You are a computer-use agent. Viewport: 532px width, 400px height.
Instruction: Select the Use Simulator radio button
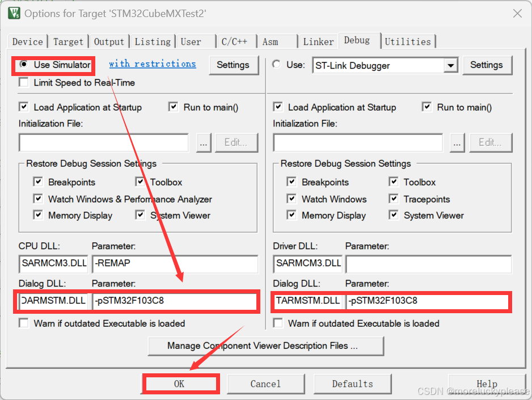pyautogui.click(x=23, y=64)
